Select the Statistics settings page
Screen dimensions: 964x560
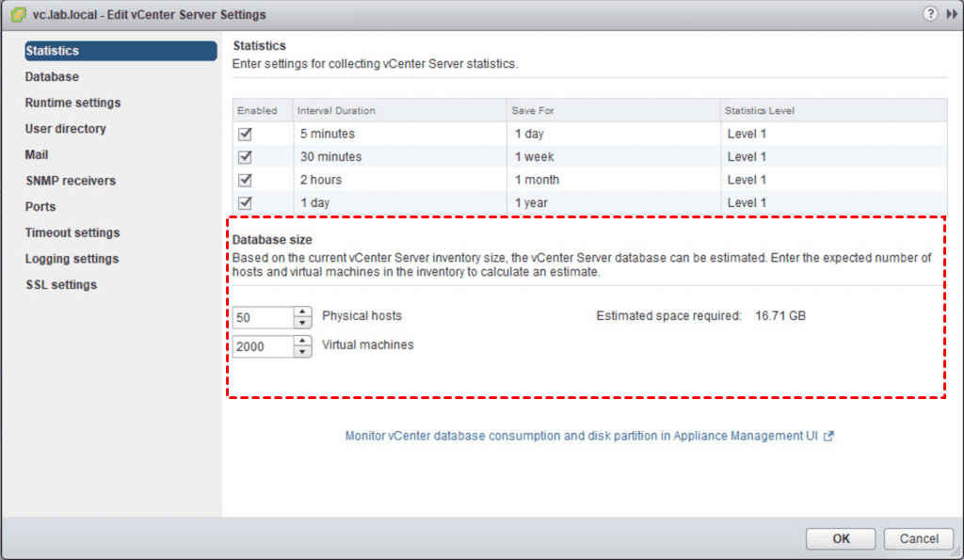120,51
